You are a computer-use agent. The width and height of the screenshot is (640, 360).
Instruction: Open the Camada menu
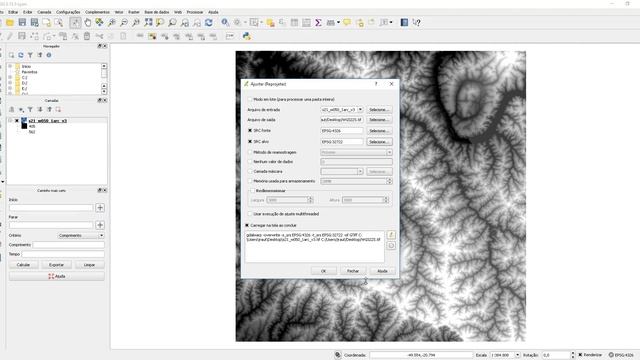(44, 12)
